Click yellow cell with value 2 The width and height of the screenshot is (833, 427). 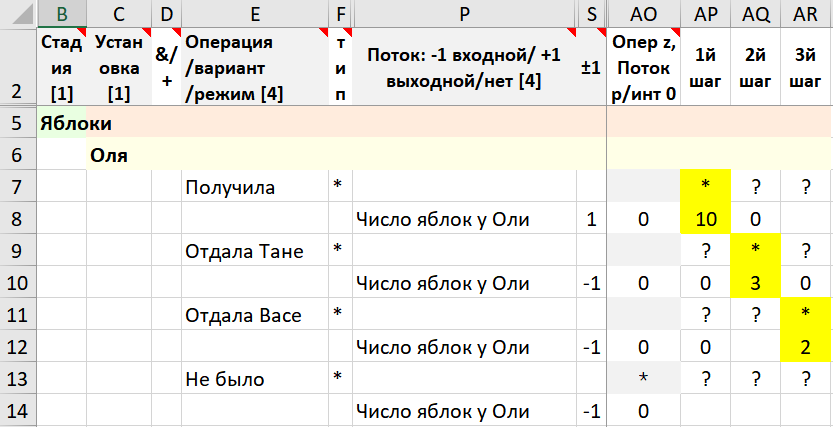pyautogui.click(x=806, y=348)
